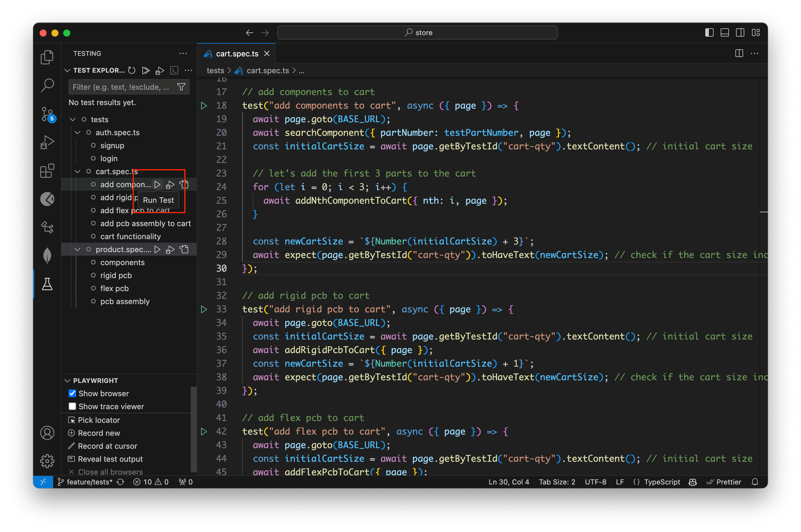Image resolution: width=801 pixels, height=532 pixels.
Task: Open editor more actions ellipsis
Action: 754,53
